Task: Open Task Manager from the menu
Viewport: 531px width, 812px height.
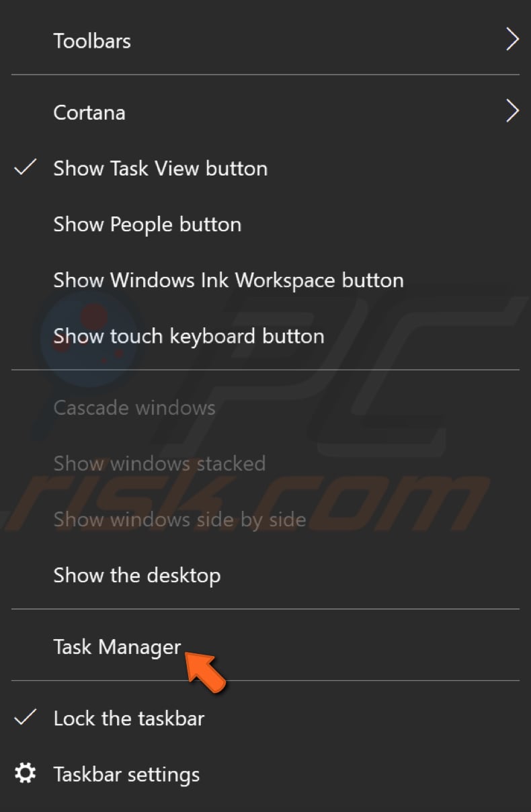Action: point(117,647)
